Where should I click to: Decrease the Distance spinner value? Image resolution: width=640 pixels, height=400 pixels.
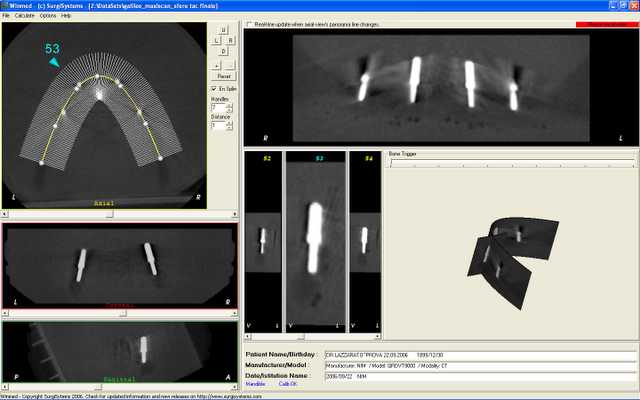(x=229, y=128)
